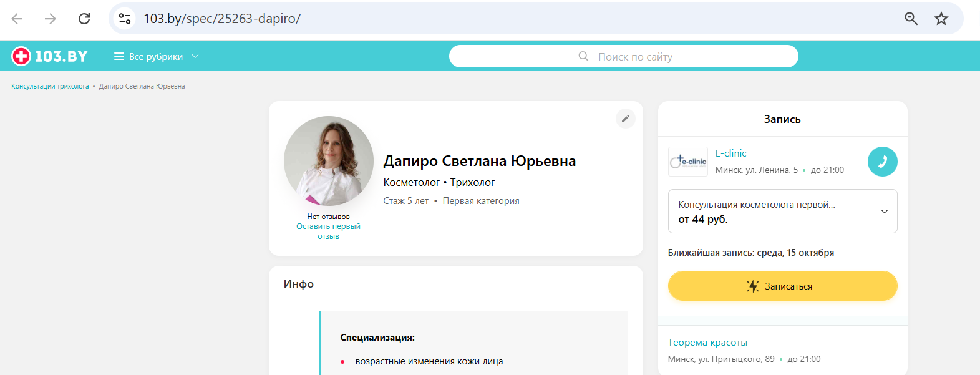Click the Инфо section heading
The image size is (980, 375).
coord(299,284)
